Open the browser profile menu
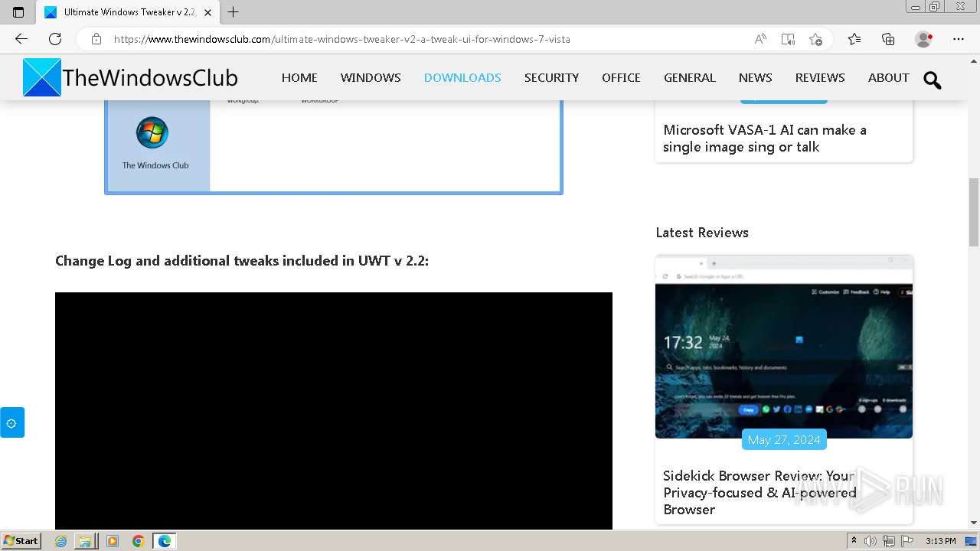980x551 pixels. (924, 39)
